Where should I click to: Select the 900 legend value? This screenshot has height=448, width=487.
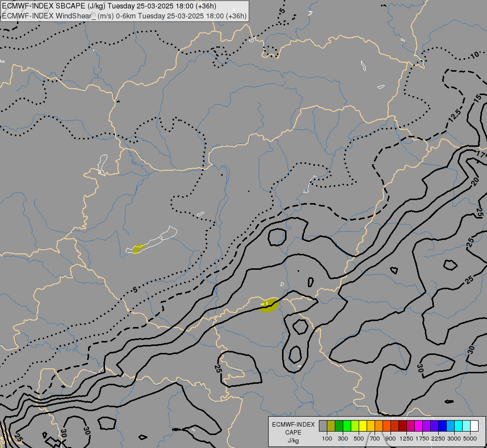click(390, 439)
